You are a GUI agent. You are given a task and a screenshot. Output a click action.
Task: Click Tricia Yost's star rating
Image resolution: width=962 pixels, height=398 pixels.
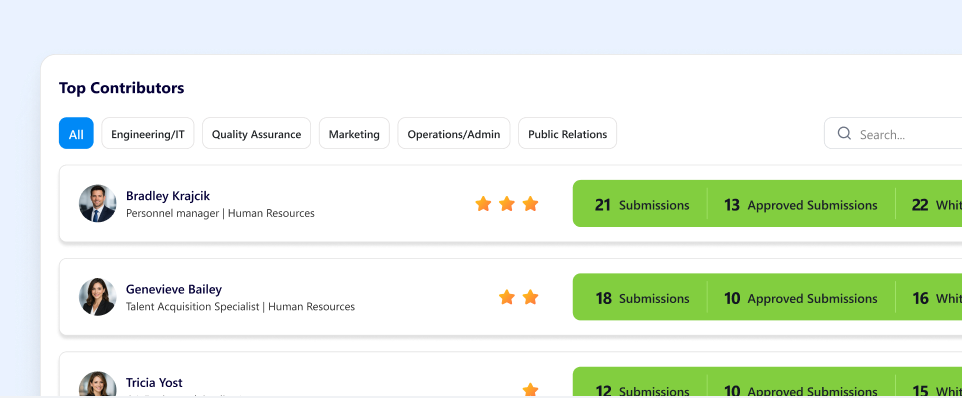(x=530, y=389)
